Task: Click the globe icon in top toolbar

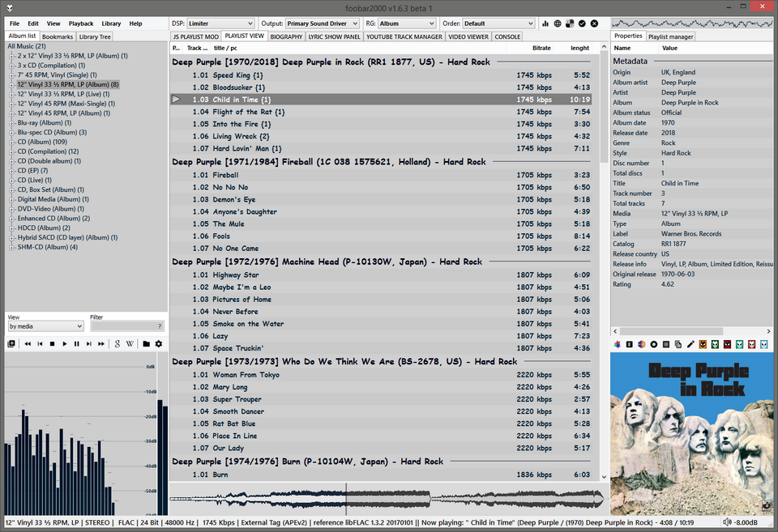Action: (558, 23)
